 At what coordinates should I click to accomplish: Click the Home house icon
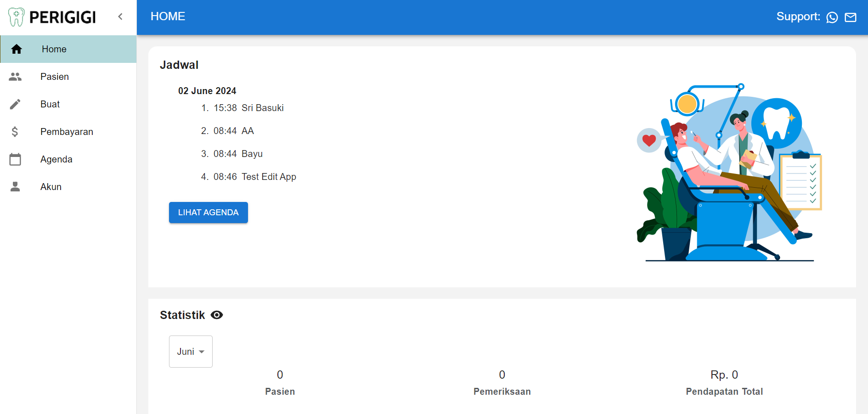click(x=17, y=49)
